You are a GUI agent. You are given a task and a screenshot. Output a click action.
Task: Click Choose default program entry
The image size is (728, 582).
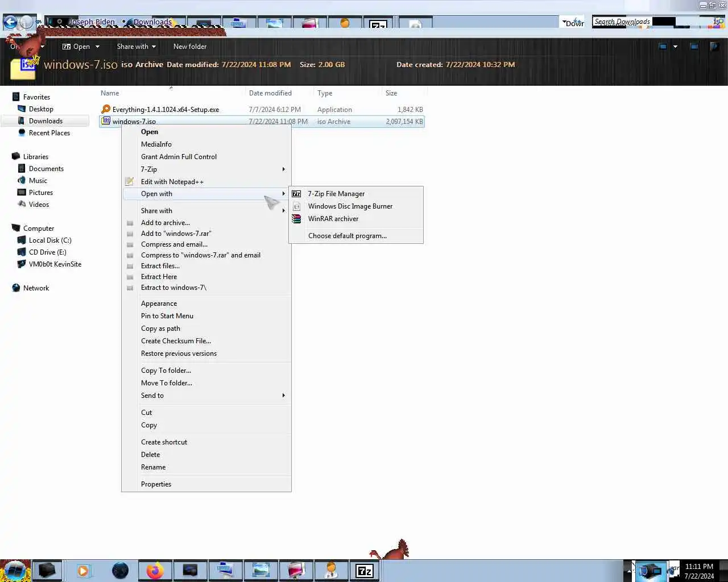coord(347,236)
